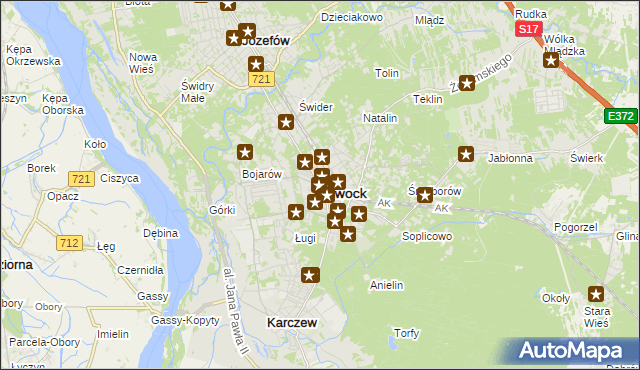Click the Rudka label
This screenshot has height=370, width=640.
pos(531,14)
